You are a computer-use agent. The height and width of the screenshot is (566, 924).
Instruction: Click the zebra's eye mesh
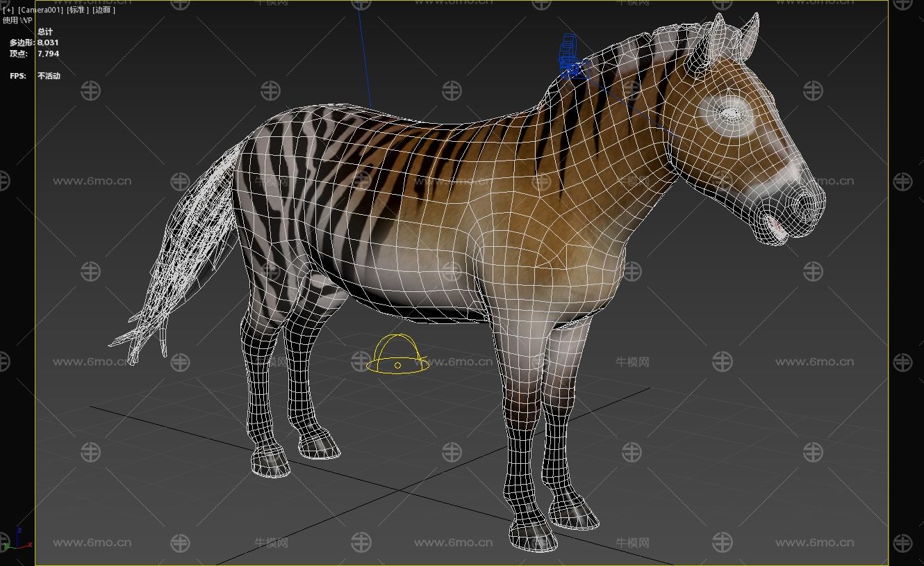click(x=729, y=113)
